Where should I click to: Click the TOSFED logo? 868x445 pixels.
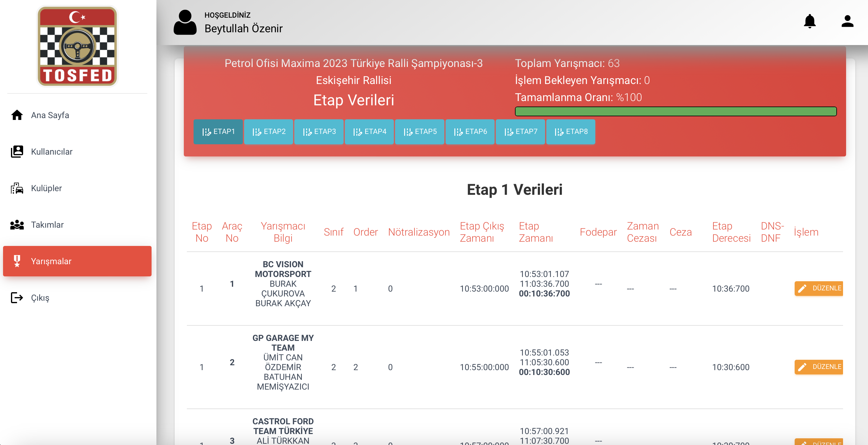click(x=77, y=46)
